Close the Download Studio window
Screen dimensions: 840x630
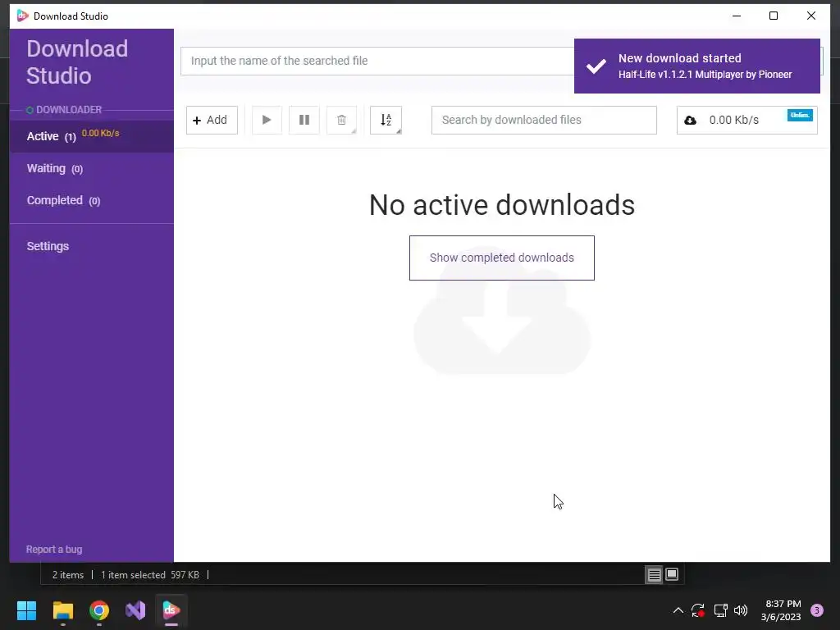[811, 16]
